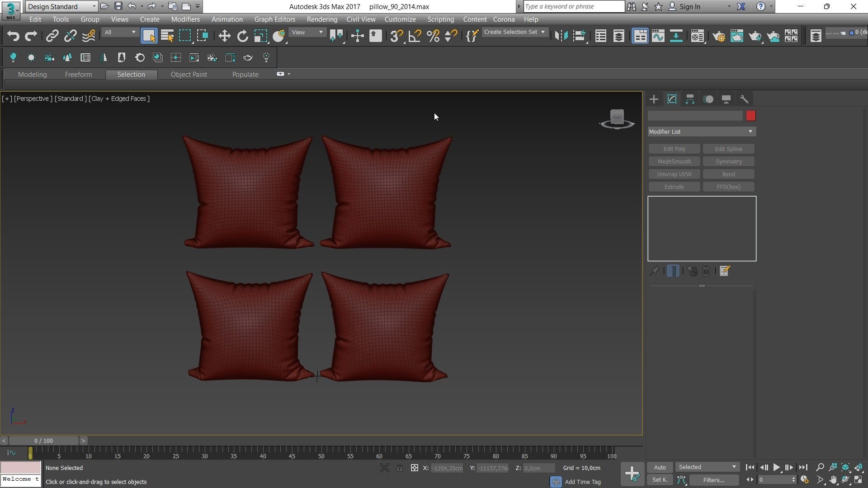Open the Material Editor
The height and width of the screenshot is (488, 868).
(x=698, y=36)
